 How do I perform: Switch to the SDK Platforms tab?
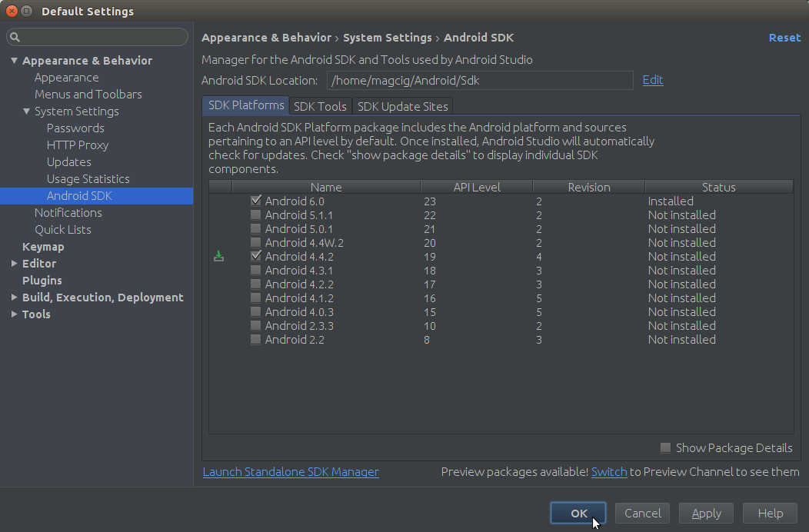245,105
